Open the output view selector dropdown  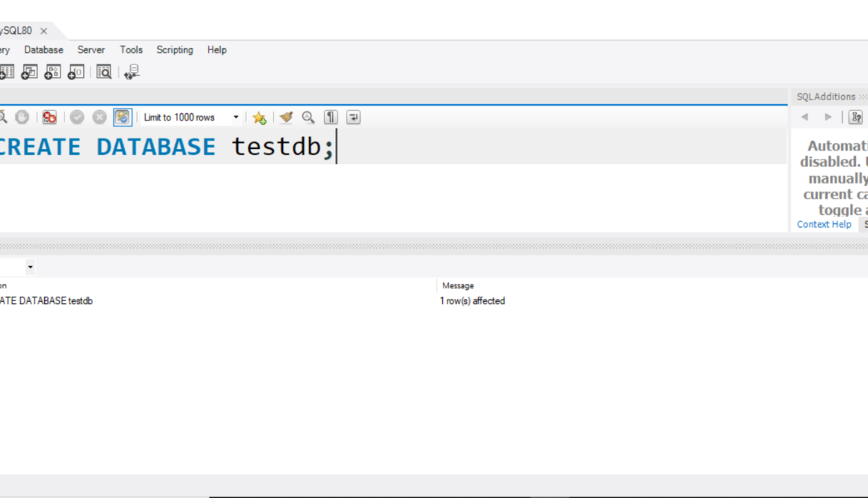[29, 267]
